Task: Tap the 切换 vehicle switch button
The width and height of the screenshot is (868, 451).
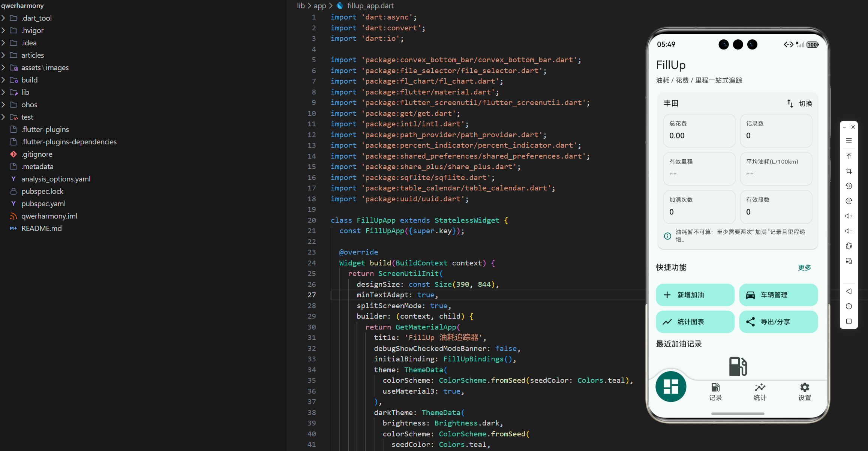Action: (799, 103)
